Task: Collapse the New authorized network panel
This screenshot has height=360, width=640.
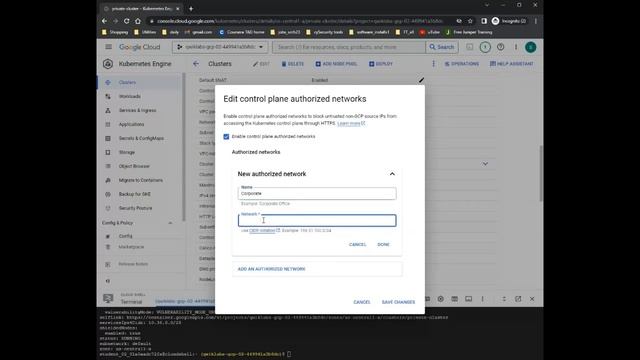Action: pos(392,174)
